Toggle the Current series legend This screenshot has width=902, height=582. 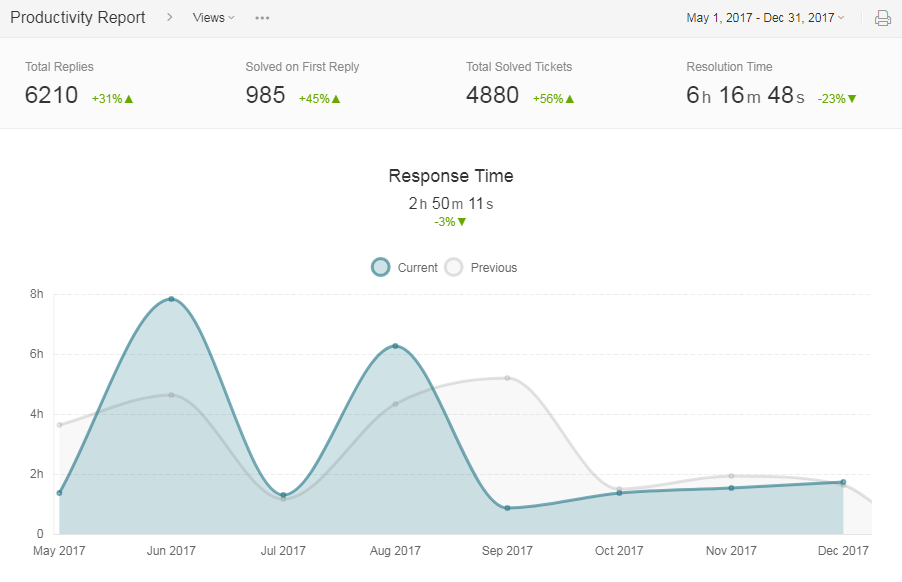[404, 267]
